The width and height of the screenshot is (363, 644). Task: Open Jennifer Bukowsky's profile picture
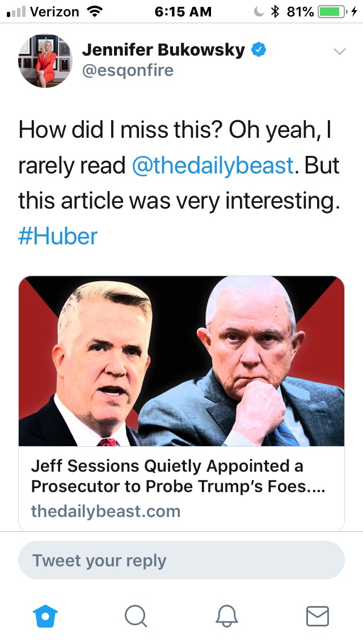45,60
